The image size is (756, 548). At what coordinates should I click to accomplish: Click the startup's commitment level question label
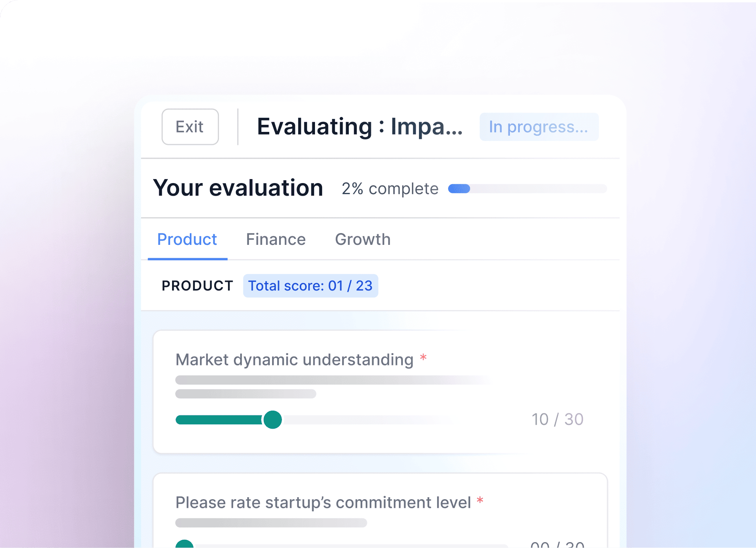tap(323, 502)
